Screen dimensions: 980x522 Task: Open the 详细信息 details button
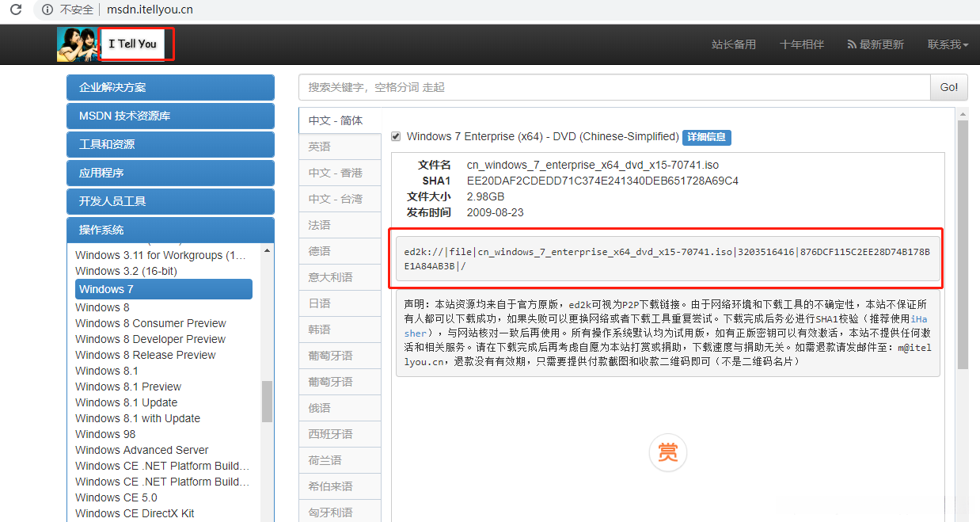pos(706,137)
